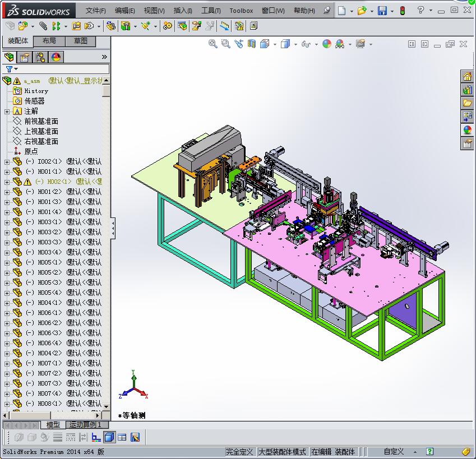Click the Hide/Show Items glasses icon
The image size is (476, 459).
pos(305,43)
